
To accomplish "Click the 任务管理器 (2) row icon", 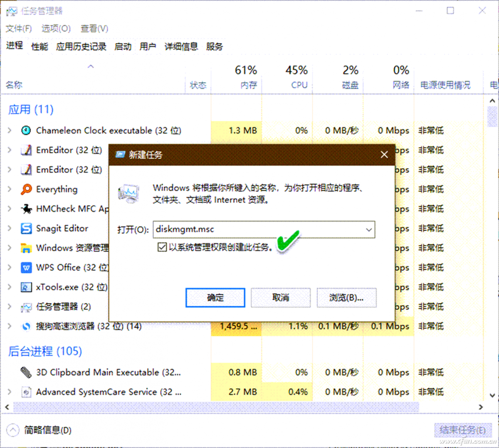I will pyautogui.click(x=26, y=307).
